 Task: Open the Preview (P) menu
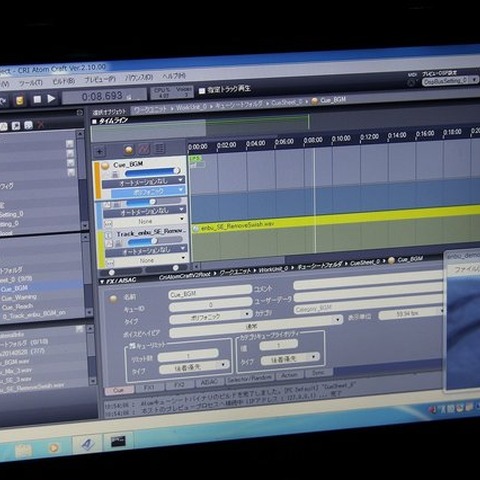tap(100, 79)
